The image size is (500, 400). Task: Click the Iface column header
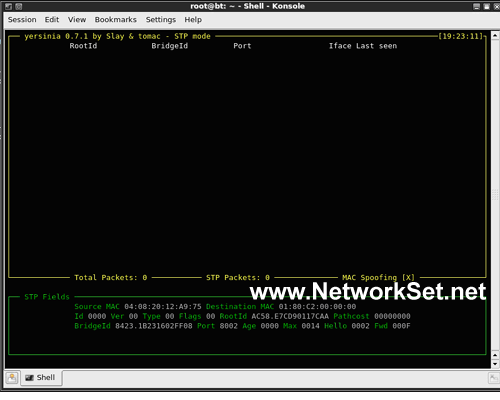point(340,46)
